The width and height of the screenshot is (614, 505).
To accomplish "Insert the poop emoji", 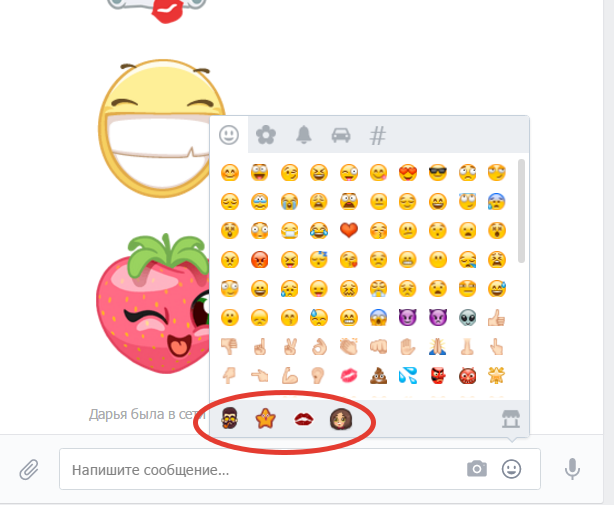I will click(x=378, y=375).
